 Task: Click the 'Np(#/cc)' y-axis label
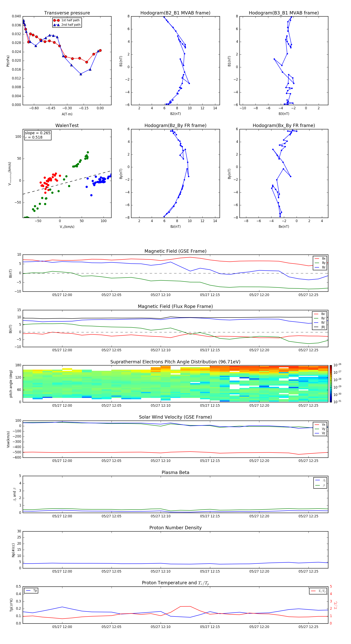[13, 550]
